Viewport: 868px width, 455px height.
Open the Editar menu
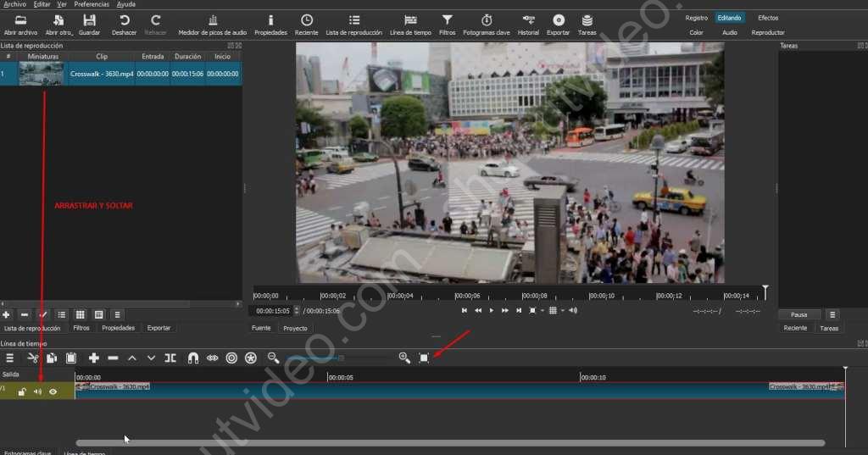[42, 4]
